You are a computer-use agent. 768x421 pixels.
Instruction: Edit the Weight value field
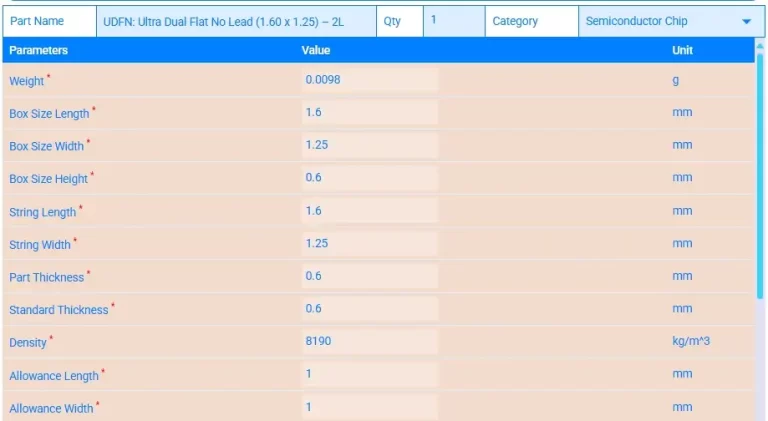click(x=369, y=80)
